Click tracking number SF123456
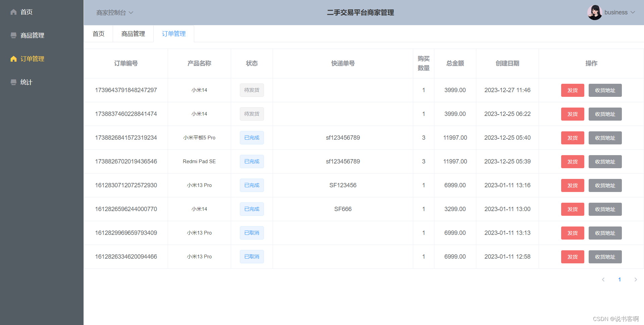 click(343, 185)
